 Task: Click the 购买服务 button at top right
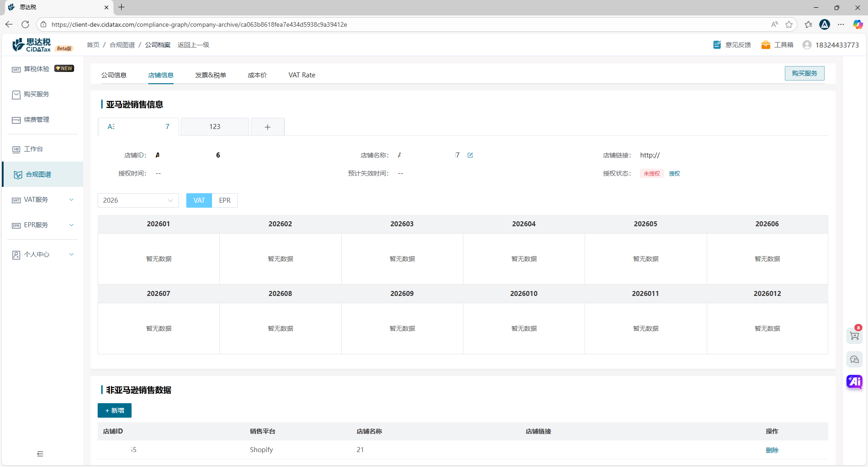804,73
